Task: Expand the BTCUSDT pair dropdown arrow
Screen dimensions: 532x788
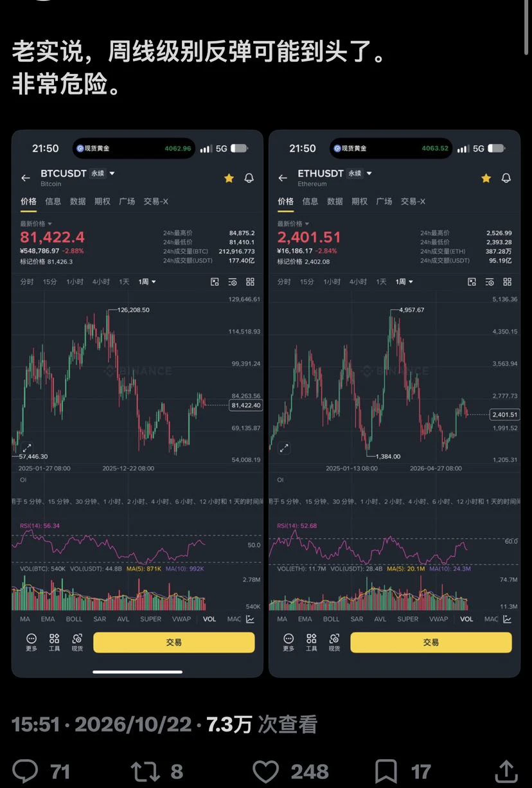Action: click(112, 174)
